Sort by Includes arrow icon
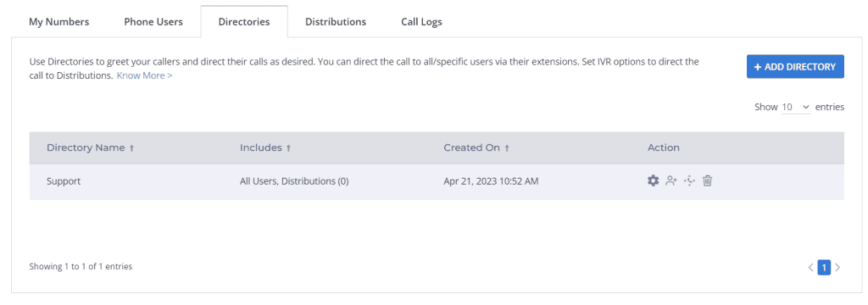This screenshot has height=305, width=868. [x=288, y=148]
